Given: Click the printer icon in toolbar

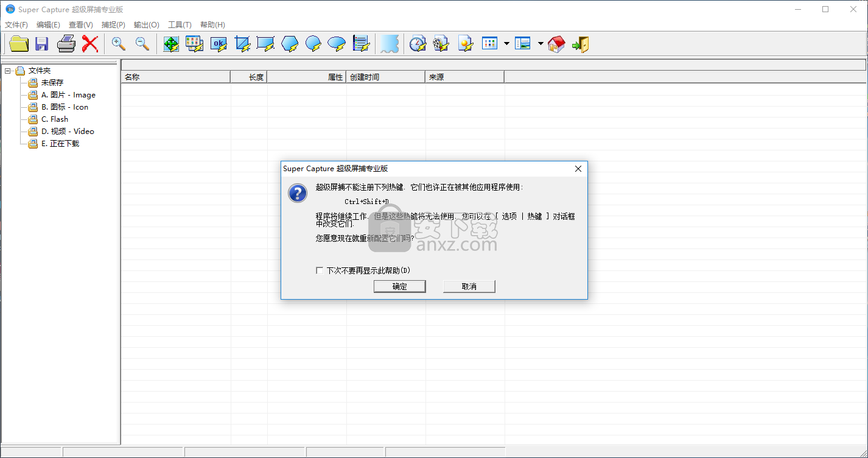Looking at the screenshot, I should click(x=66, y=44).
